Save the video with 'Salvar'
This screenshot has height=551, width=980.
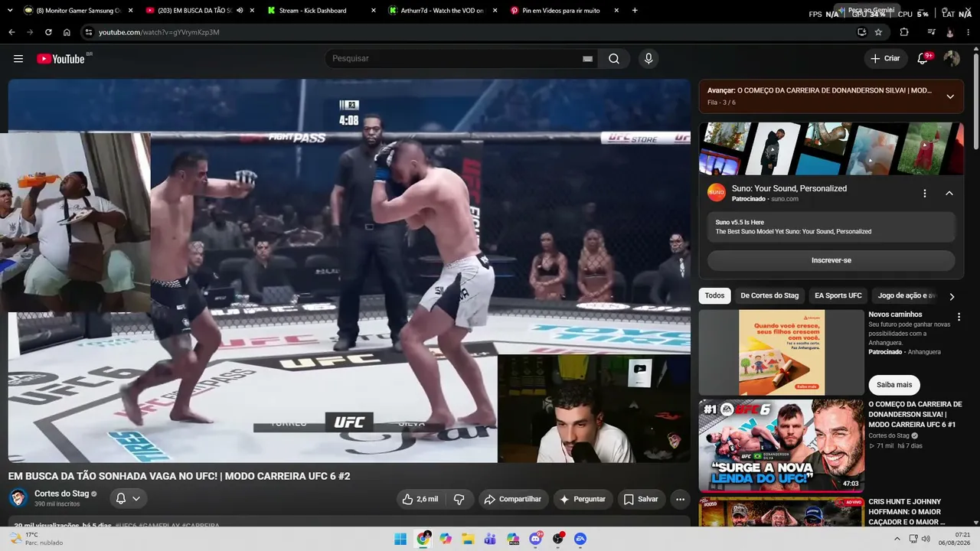point(641,499)
